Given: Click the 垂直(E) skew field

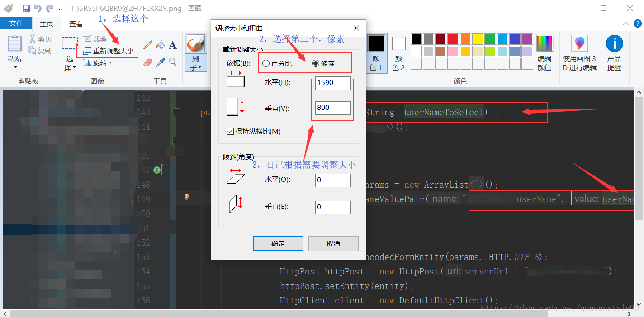Looking at the screenshot, I should click(333, 207).
